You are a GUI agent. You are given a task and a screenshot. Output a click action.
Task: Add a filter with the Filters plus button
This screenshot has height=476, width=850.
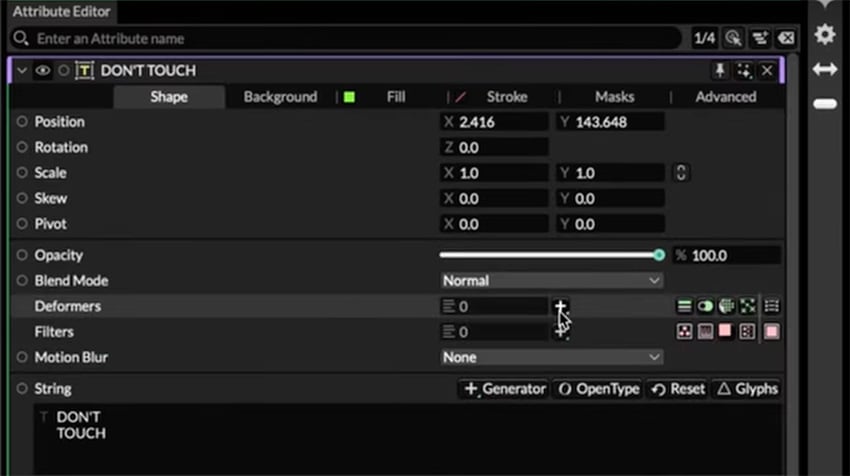[x=561, y=331]
